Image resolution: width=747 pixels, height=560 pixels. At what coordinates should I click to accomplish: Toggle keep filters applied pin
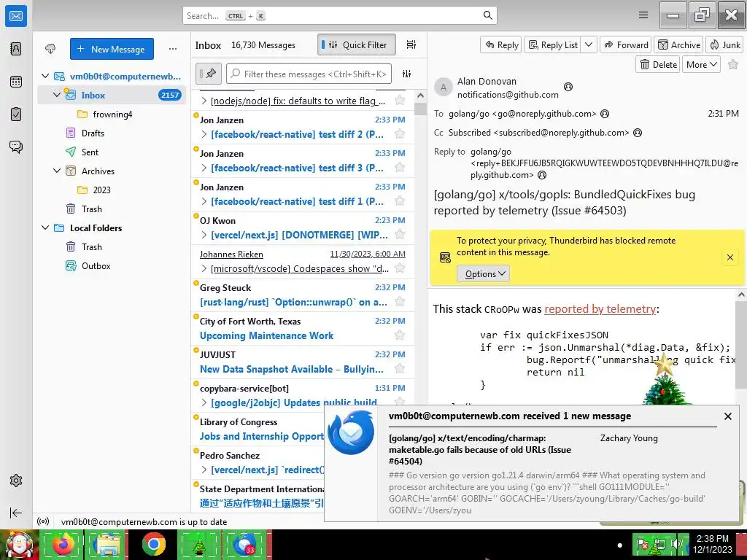[208, 74]
